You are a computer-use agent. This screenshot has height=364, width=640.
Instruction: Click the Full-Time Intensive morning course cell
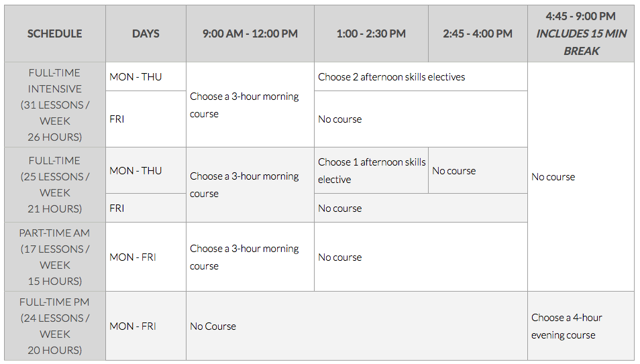pos(250,105)
